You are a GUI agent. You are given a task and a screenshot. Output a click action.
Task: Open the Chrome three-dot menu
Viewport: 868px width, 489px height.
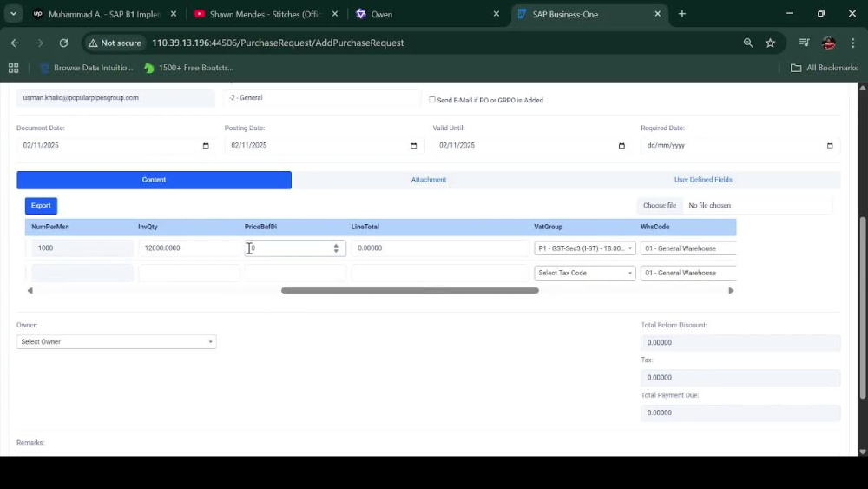852,43
